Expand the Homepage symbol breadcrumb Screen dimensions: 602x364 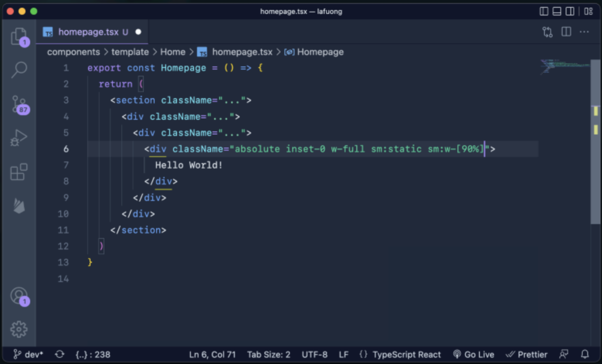314,52
